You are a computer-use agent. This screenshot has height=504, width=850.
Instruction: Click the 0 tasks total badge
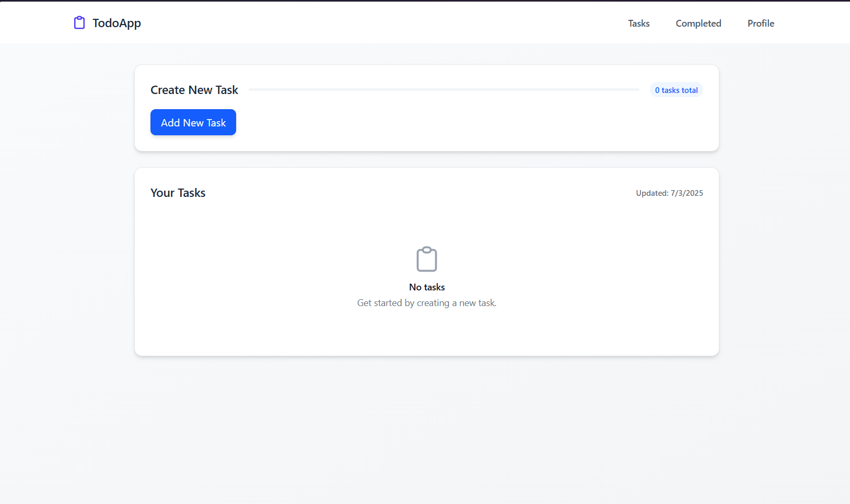point(676,90)
